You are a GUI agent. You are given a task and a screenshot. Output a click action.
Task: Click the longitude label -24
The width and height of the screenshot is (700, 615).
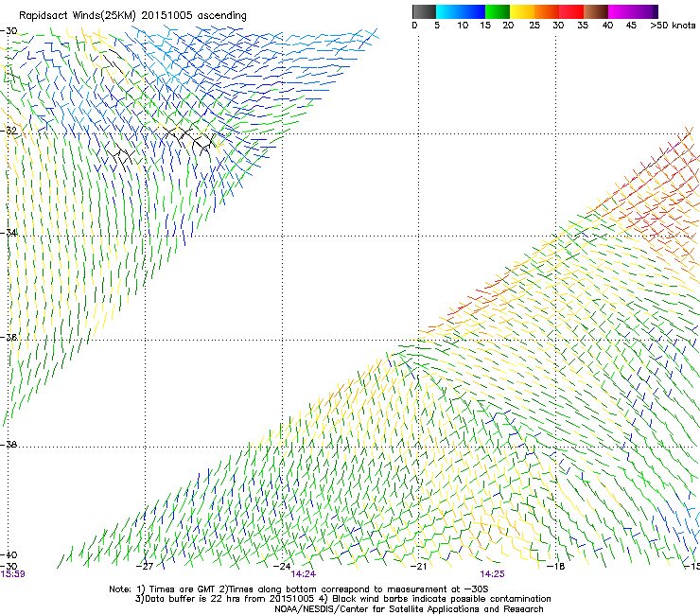coord(282,567)
